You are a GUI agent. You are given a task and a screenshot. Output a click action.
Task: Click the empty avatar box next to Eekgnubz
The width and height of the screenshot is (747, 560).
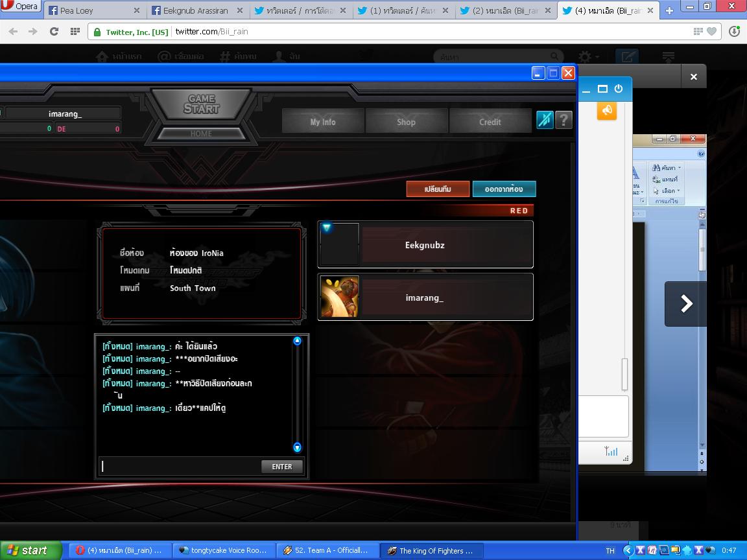pyautogui.click(x=340, y=244)
